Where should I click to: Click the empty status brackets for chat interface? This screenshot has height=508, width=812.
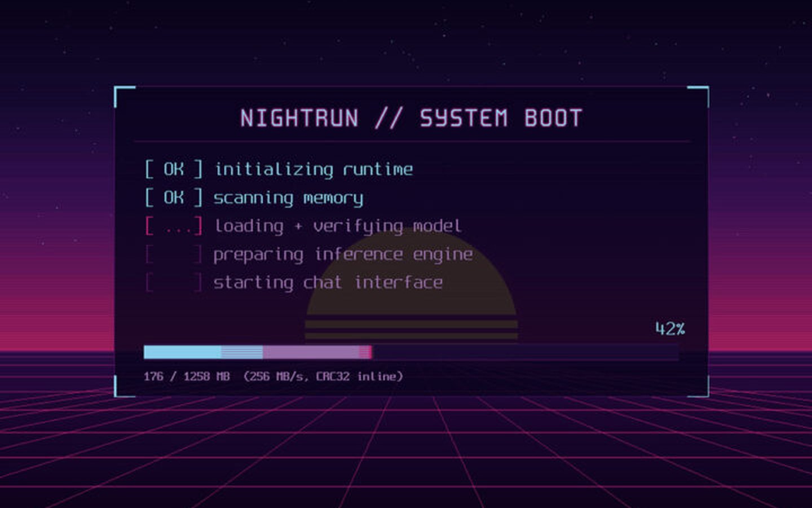pos(174,282)
